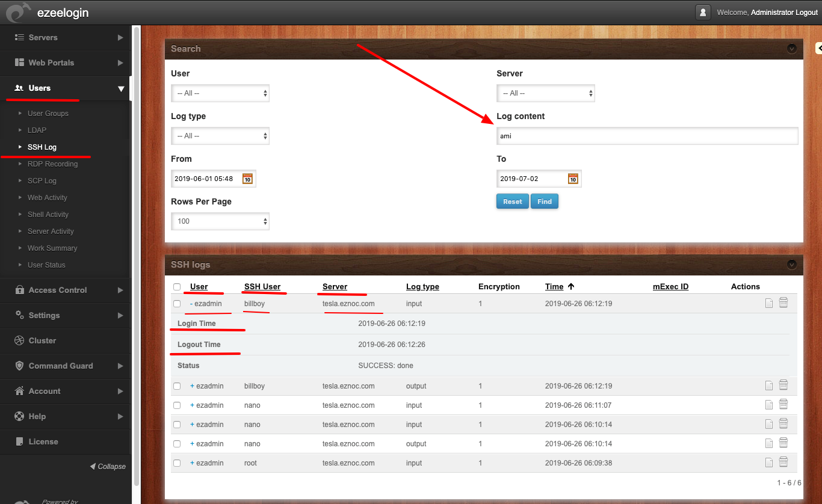Open Web Activity submenu item
Screen dimensions: 822x504
pyautogui.click(x=48, y=197)
